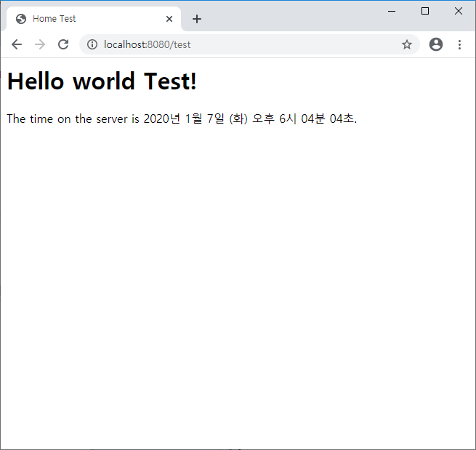Click the Hello world Test! heading

pos(102,81)
